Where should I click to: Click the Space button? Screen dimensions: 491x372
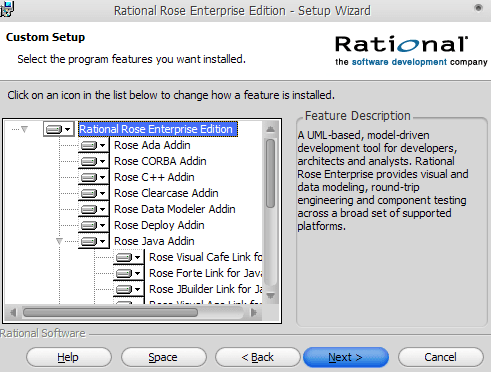[163, 357]
